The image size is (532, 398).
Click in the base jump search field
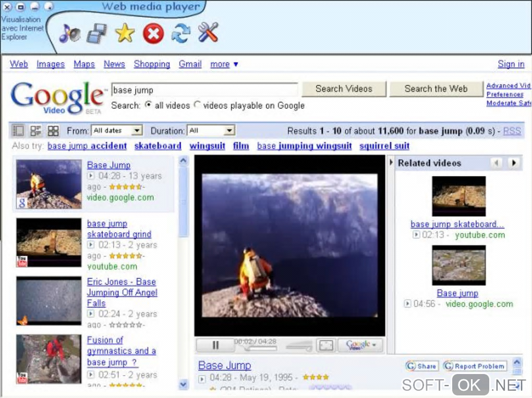click(x=204, y=90)
